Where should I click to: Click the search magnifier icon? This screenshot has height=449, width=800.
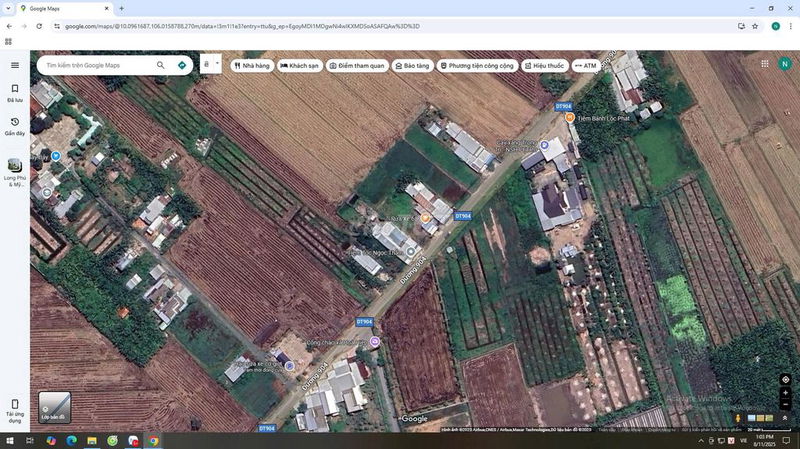161,65
